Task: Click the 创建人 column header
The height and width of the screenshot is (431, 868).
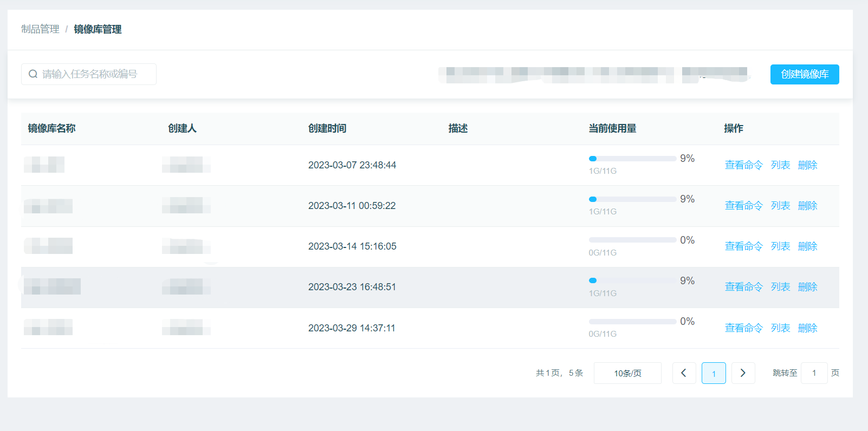Action: [182, 128]
